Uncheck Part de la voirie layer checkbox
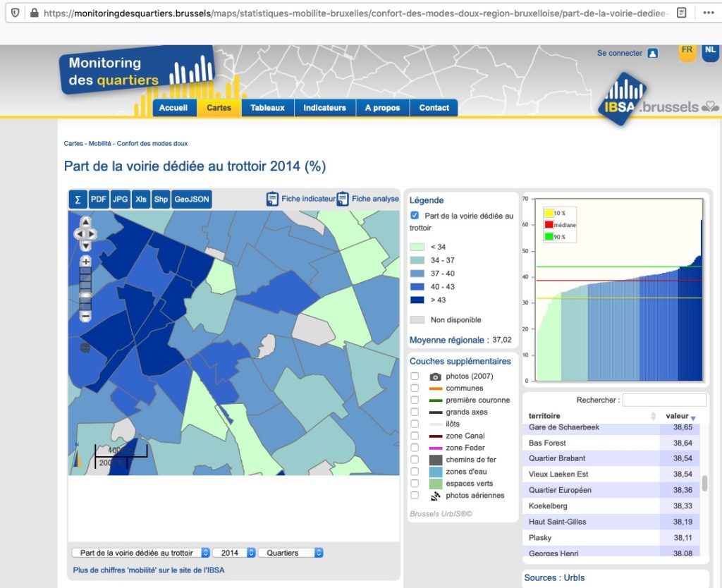Viewport: 722px width, 588px height. tap(415, 216)
